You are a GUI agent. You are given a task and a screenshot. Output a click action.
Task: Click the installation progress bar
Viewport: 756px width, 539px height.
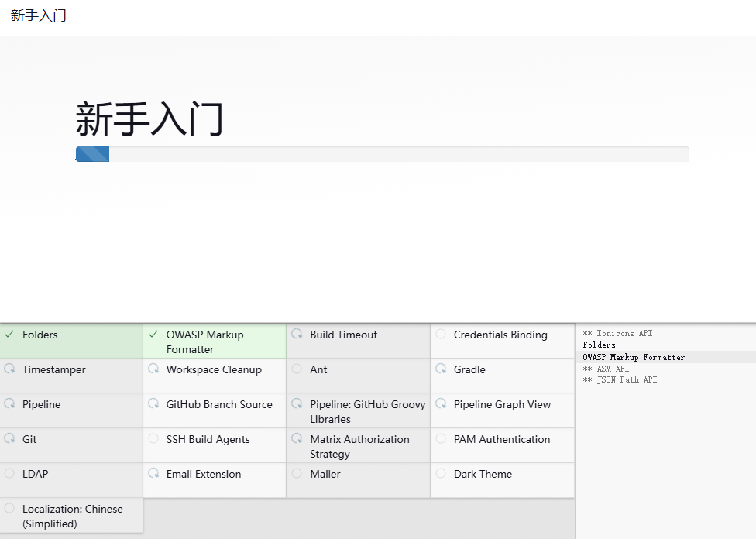382,154
